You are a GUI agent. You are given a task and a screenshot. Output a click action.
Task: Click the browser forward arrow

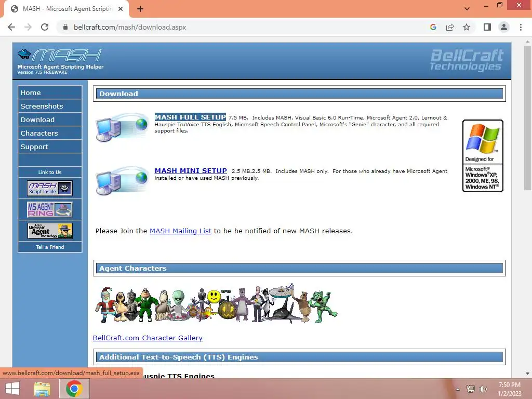[x=28, y=27]
